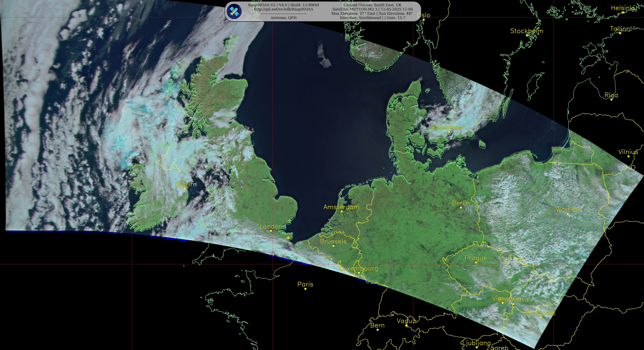
Task: Click the Brussels city label
Action: [x=333, y=242]
